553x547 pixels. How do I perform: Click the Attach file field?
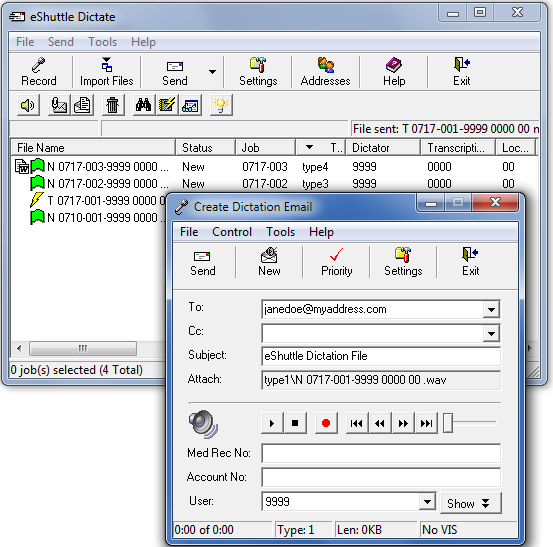pos(381,380)
